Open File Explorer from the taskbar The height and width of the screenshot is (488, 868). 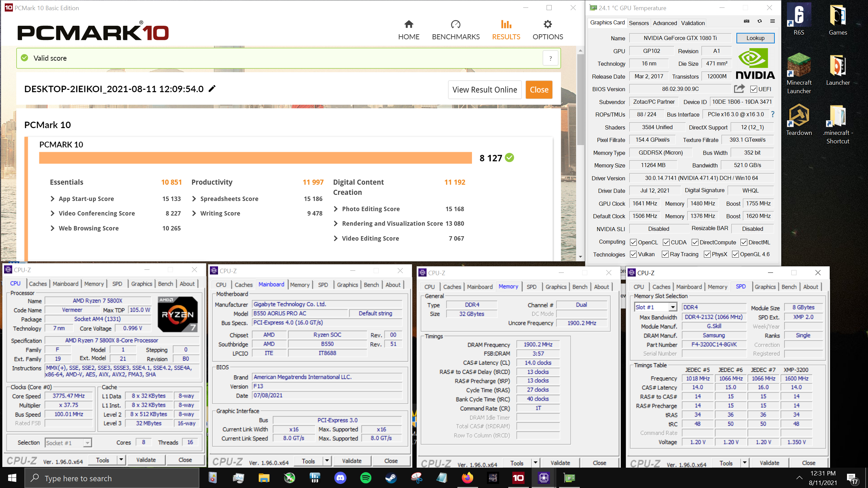click(x=264, y=478)
